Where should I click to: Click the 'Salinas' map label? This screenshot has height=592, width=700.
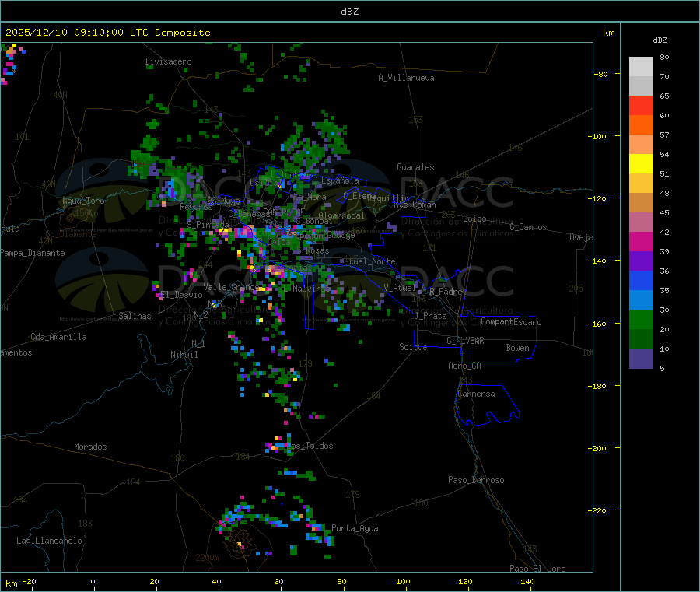click(135, 316)
